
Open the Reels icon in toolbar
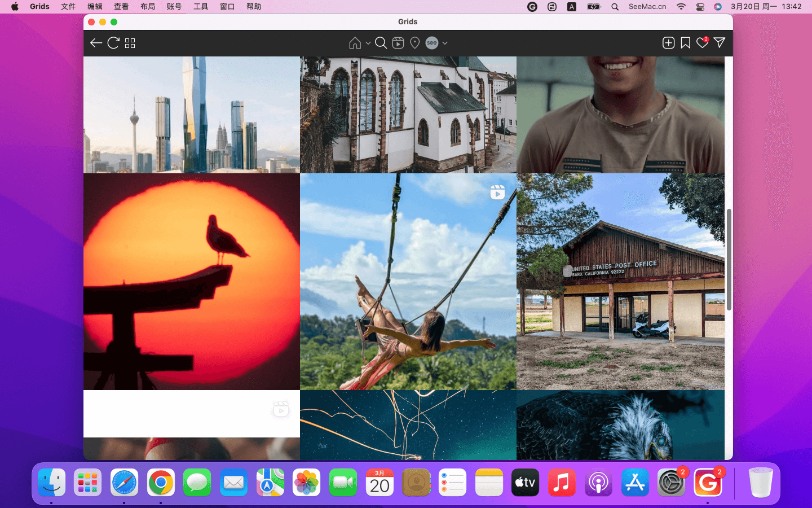[398, 43]
